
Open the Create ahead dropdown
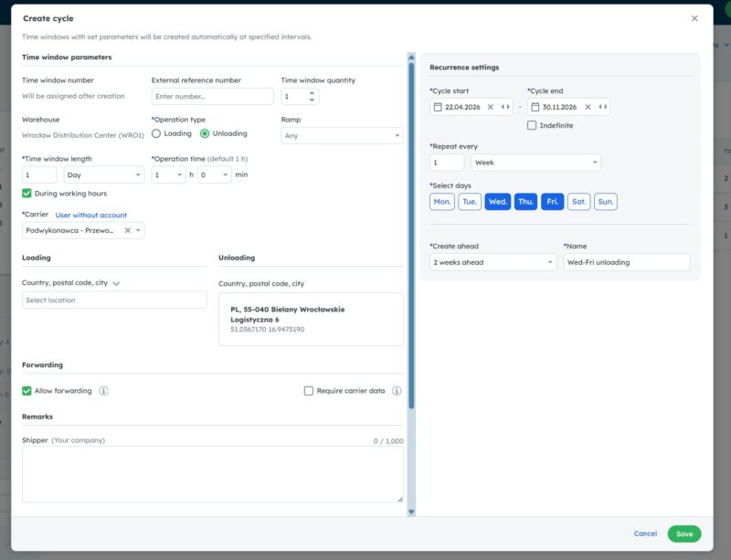pyautogui.click(x=493, y=262)
